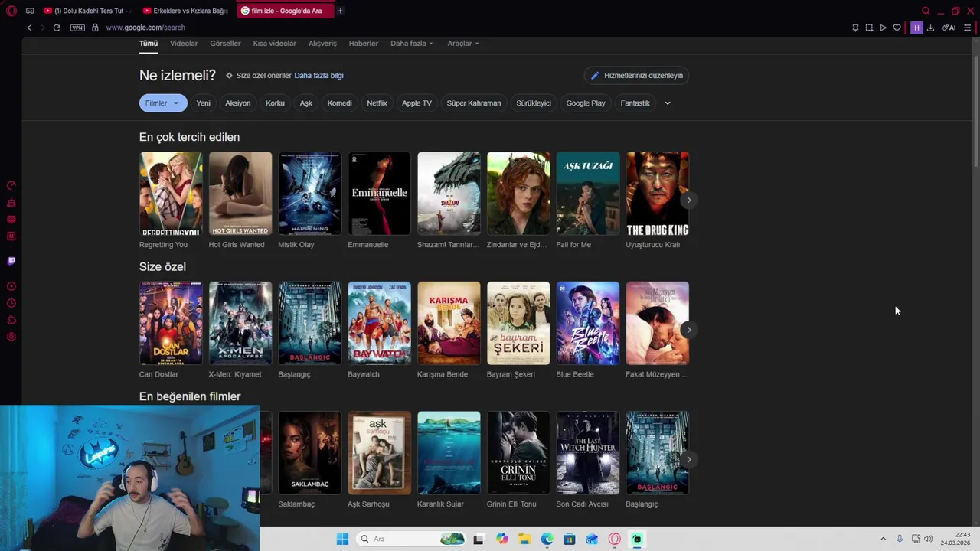Viewport: 980px width, 551px height.
Task: Click the page vertical scrollbar thumb
Action: [975, 111]
